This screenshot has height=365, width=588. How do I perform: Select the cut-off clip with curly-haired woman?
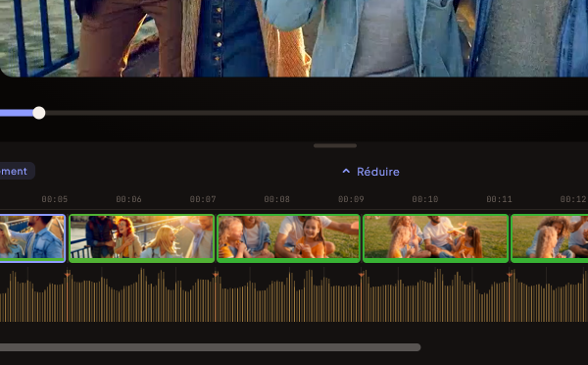tap(550, 238)
